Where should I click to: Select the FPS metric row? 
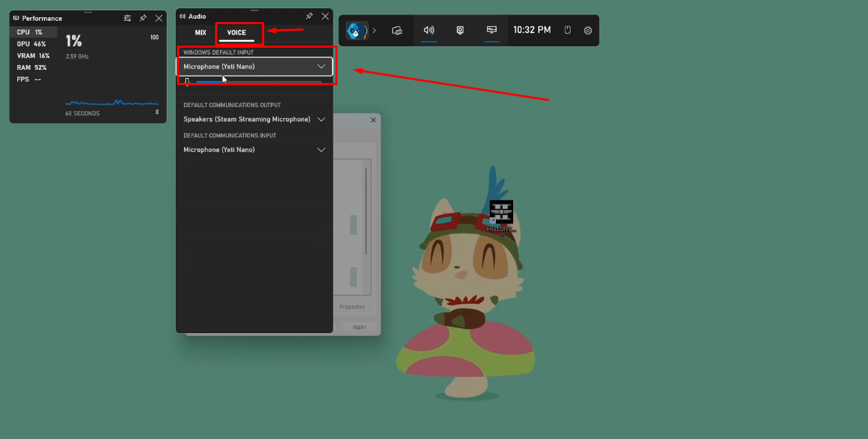tap(33, 80)
